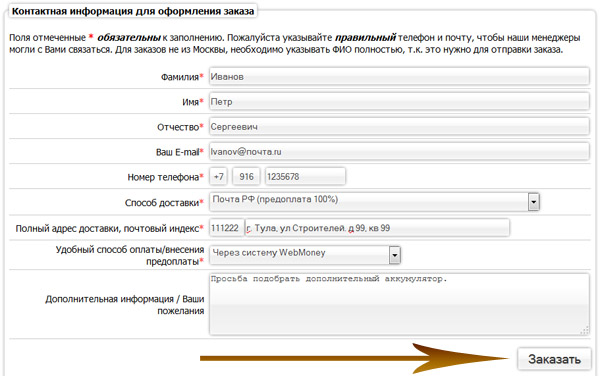Image resolution: width=600 pixels, height=376 pixels.
Task: Click the Полный адрес доставки label
Action: (x=109, y=229)
